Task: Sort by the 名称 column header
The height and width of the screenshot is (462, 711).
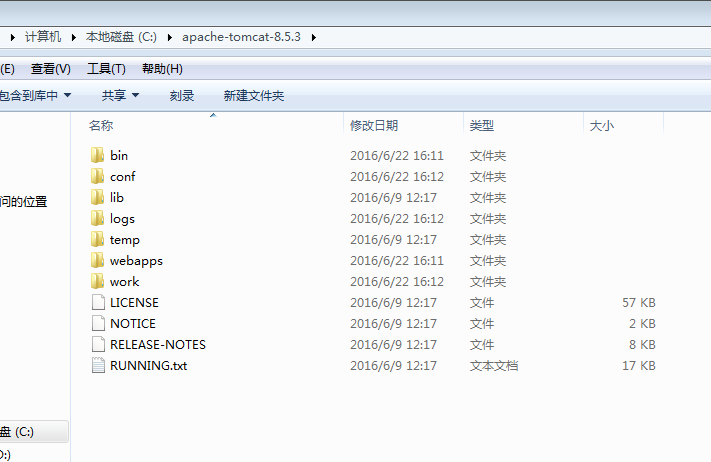Action: (101, 126)
